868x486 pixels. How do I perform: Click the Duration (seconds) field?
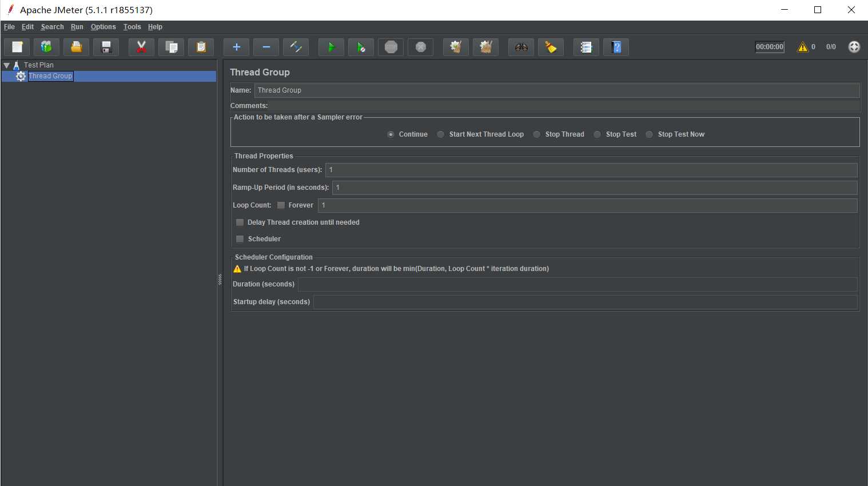click(x=578, y=284)
